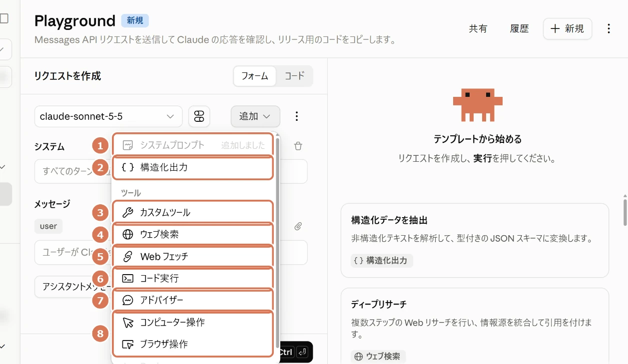The width and height of the screenshot is (628, 364).
Task: Choose コンピューター操作 in the add menu
Action: click(x=193, y=322)
